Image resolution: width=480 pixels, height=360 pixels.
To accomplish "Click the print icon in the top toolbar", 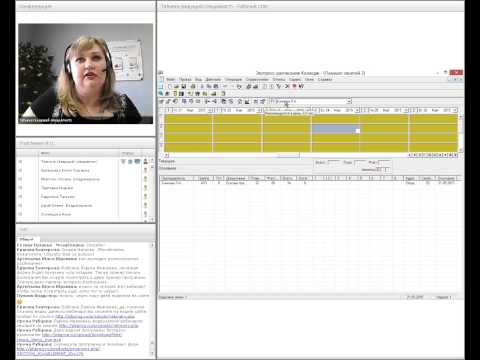I will (x=193, y=86).
